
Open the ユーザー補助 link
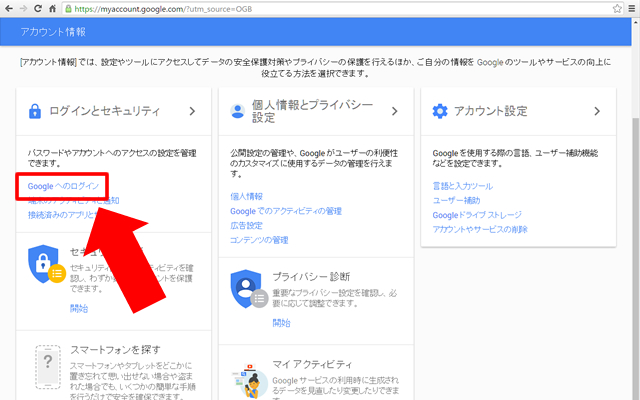456,200
